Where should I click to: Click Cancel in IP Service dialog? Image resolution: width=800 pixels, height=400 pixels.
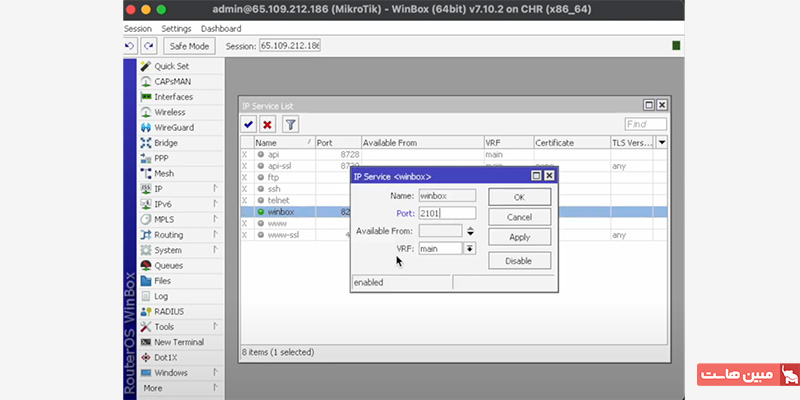coord(519,217)
